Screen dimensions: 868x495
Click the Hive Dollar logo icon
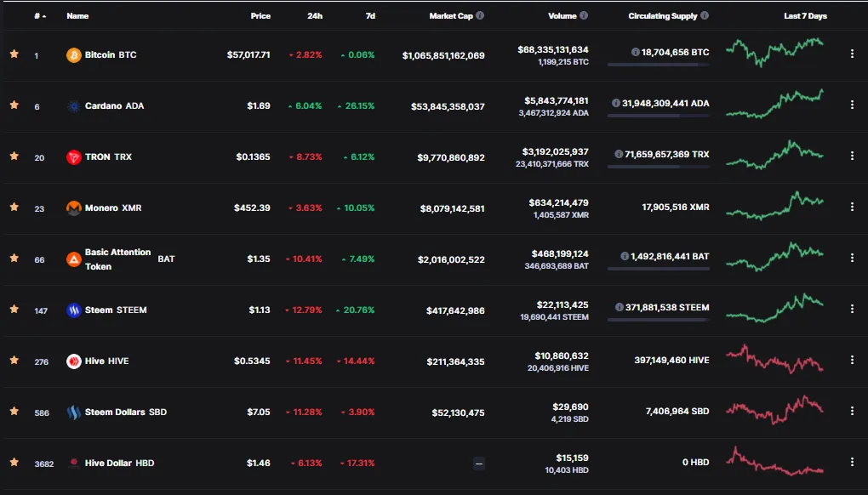[74, 463]
